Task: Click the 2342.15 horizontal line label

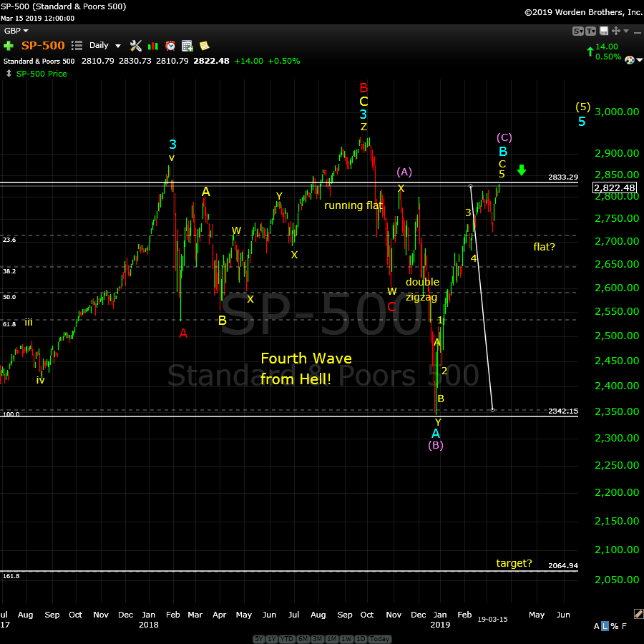Action: 563,411
